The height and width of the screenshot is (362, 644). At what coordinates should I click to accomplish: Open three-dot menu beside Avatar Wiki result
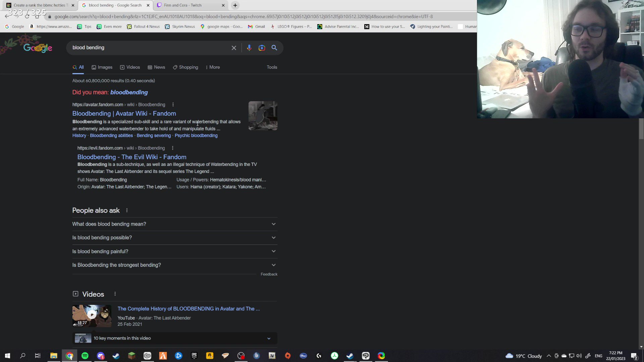pyautogui.click(x=173, y=105)
